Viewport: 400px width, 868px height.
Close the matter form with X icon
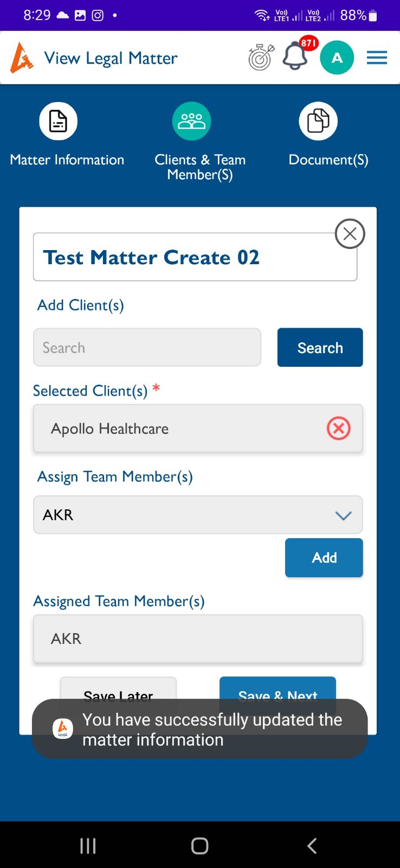tap(350, 234)
